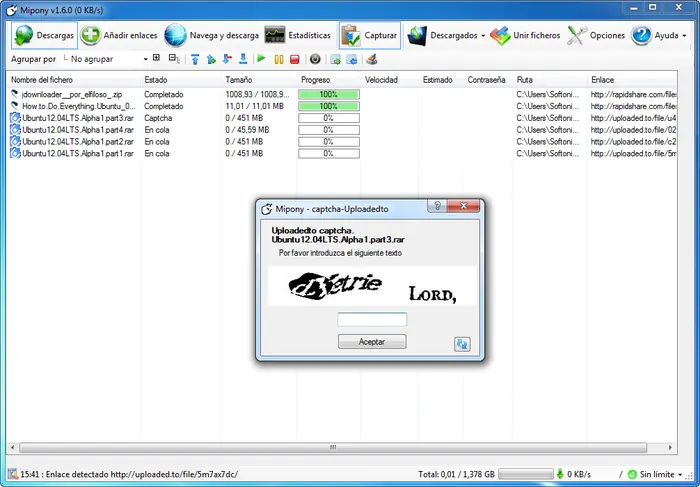Select How.to.Do.Everything.Ubuntu file row
This screenshot has width=700, height=487.
[342, 106]
